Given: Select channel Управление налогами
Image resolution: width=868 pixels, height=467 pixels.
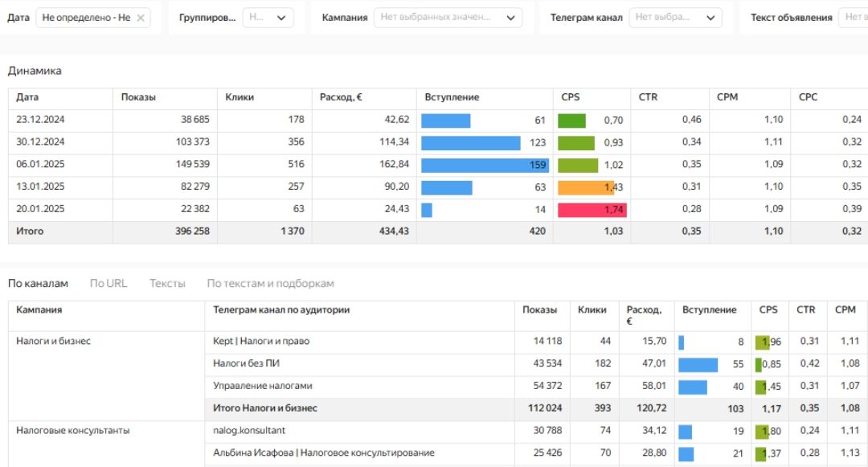Looking at the screenshot, I should (262, 386).
